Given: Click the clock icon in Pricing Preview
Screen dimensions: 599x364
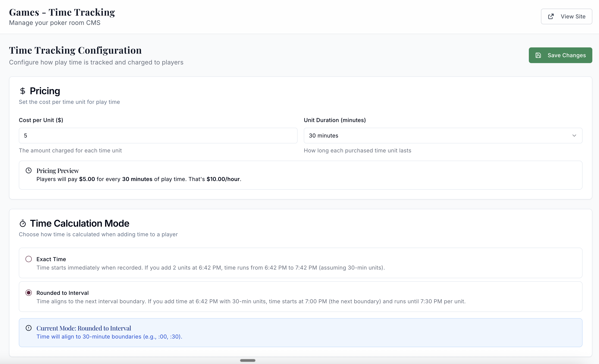Looking at the screenshot, I should tap(29, 171).
